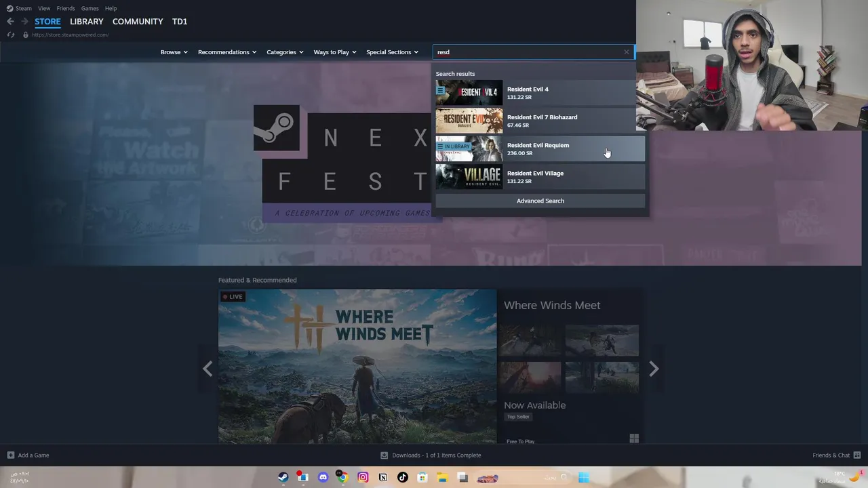
Task: Expand the Categories dropdown
Action: (x=285, y=52)
